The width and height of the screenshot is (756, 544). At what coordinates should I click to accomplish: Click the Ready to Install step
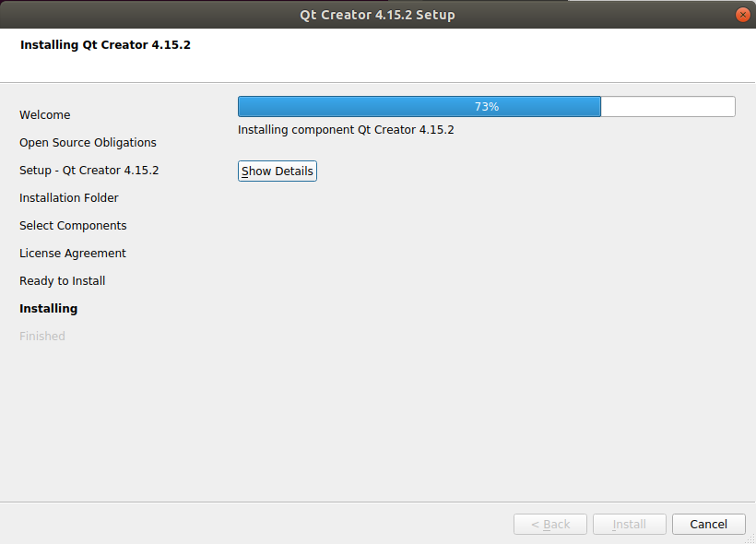pos(62,280)
